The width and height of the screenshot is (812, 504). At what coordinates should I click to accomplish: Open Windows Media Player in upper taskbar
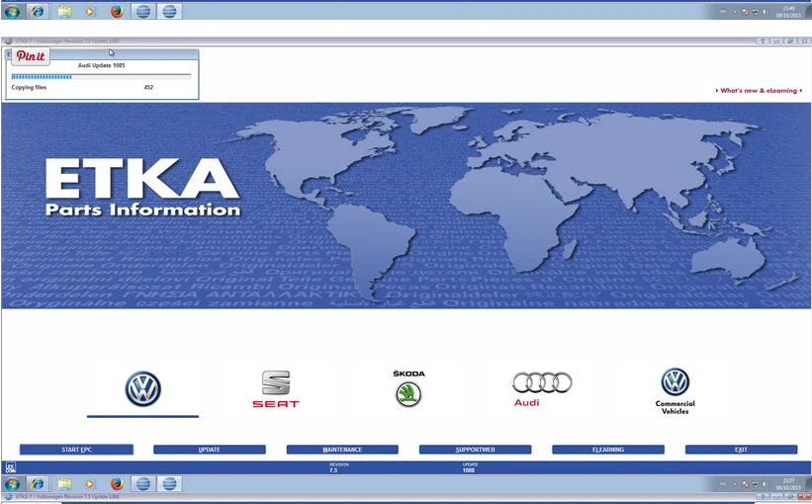90,12
